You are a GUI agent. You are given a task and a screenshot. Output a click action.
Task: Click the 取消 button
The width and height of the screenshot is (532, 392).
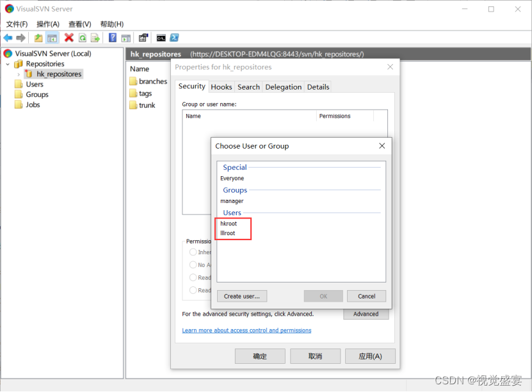[x=315, y=356]
